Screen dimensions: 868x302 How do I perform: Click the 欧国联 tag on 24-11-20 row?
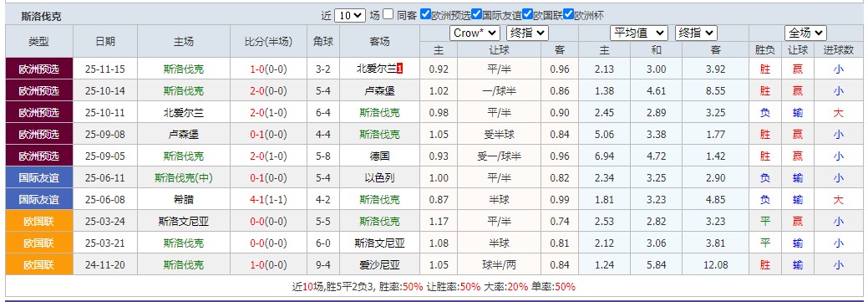[38, 265]
